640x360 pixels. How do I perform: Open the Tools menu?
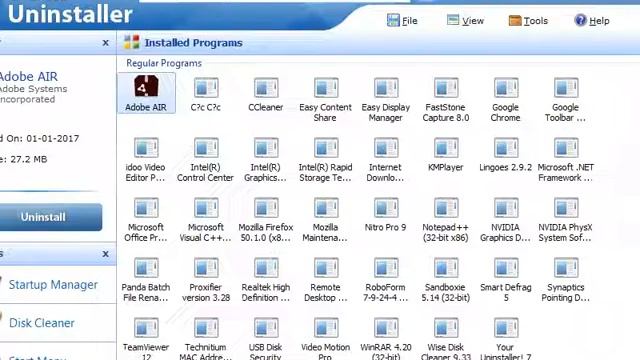click(x=528, y=20)
